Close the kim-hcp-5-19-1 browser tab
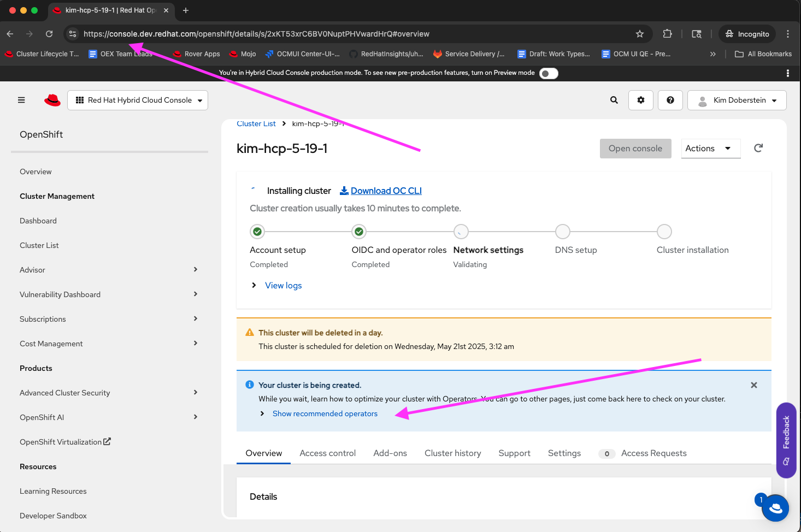Screen dimensions: 801x532 point(166,10)
